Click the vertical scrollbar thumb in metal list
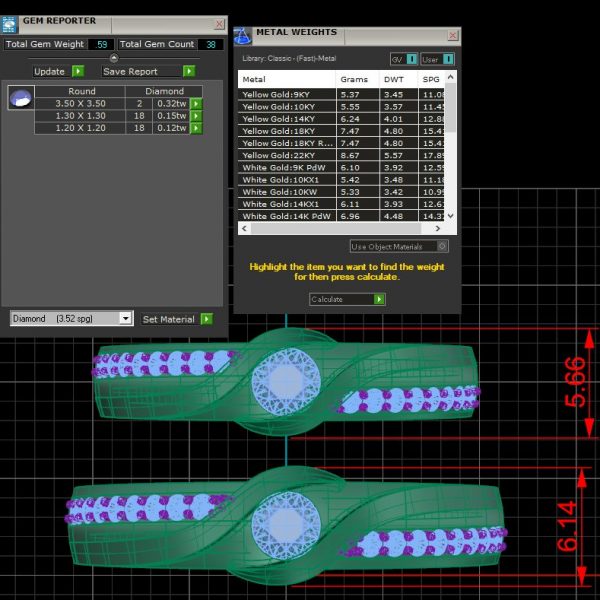The width and height of the screenshot is (600, 600). [x=450, y=107]
